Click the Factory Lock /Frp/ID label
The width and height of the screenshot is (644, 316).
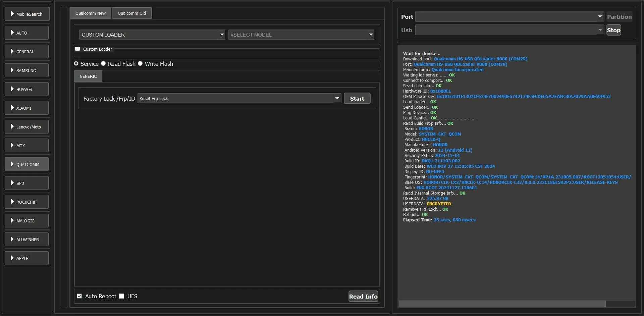point(109,98)
